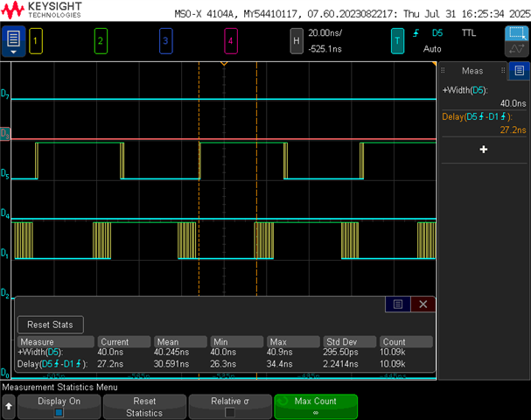Click the 40.0ns width readout in sidebar
Viewport: 531px width, 420px height.
(x=513, y=103)
